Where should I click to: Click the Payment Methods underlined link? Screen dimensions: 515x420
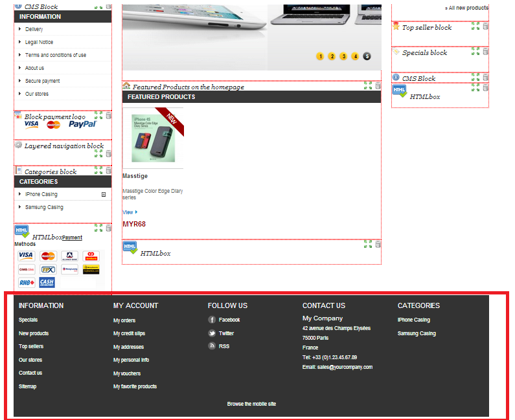click(x=72, y=238)
